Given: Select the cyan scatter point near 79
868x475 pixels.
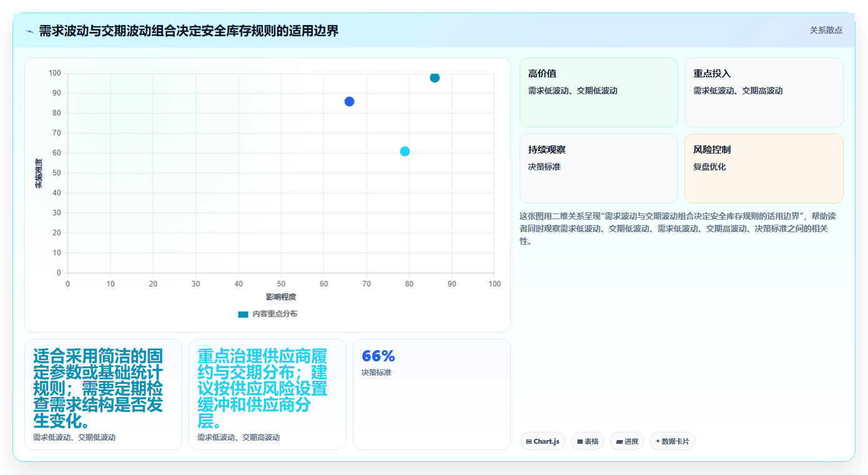Looking at the screenshot, I should [405, 152].
